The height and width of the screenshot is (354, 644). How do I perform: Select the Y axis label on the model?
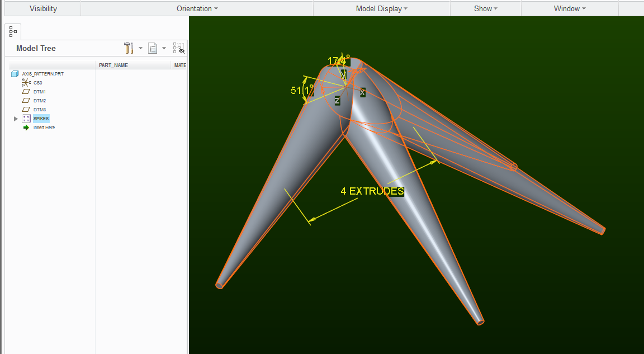click(x=343, y=73)
